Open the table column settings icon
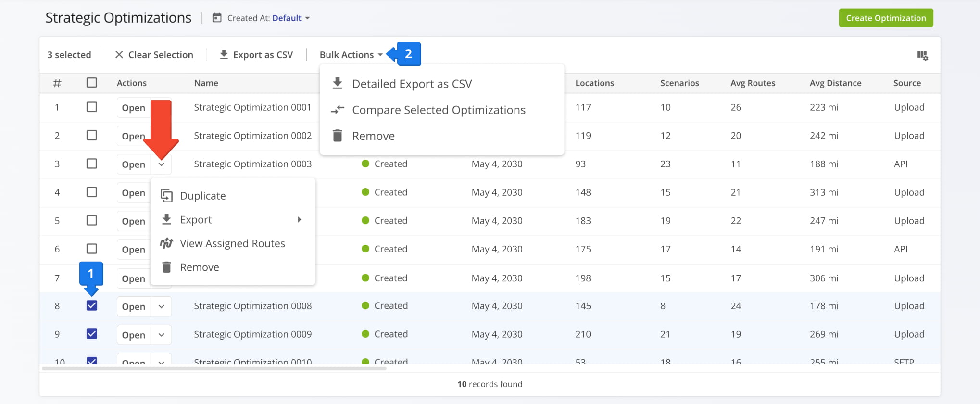980x404 pixels. [x=922, y=55]
